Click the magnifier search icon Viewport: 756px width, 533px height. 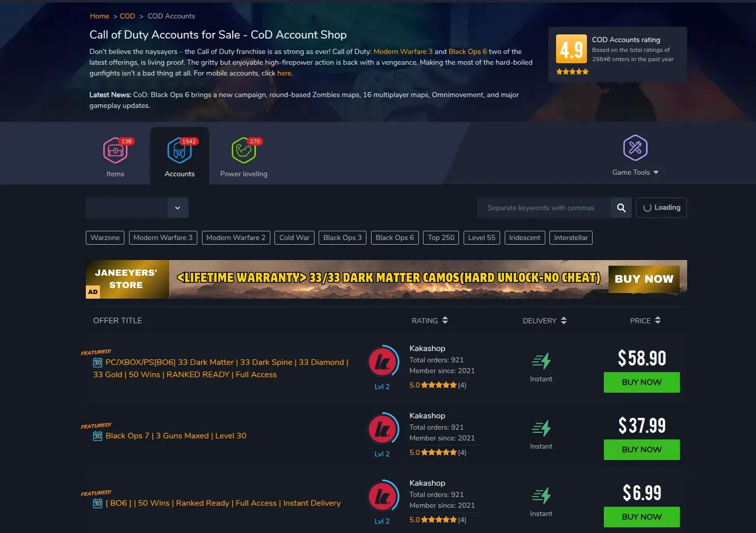[621, 208]
